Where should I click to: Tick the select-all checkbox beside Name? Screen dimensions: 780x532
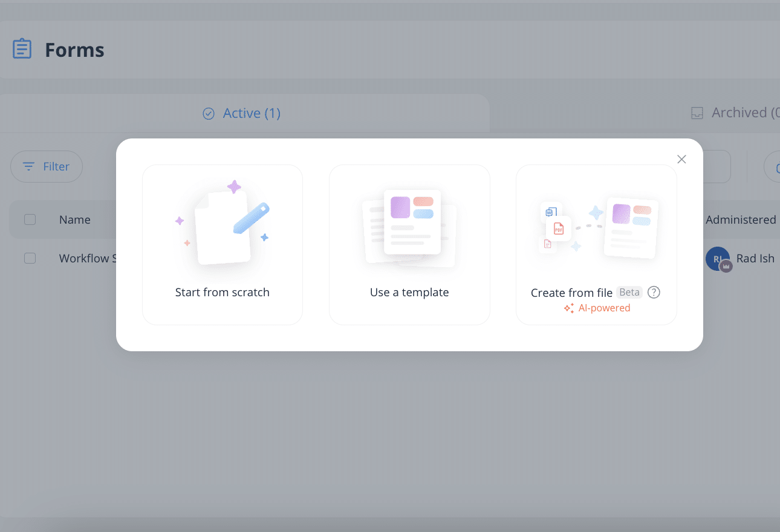tap(30, 219)
